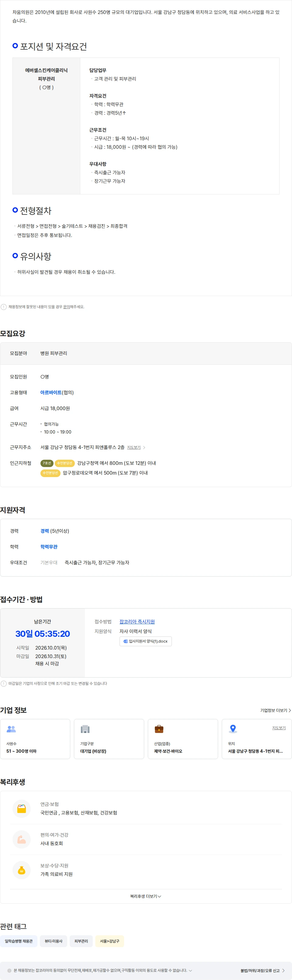The image size is (292, 980).
Task: Click the 기업구분 대기업 (비상장) card
Action: click(109, 739)
